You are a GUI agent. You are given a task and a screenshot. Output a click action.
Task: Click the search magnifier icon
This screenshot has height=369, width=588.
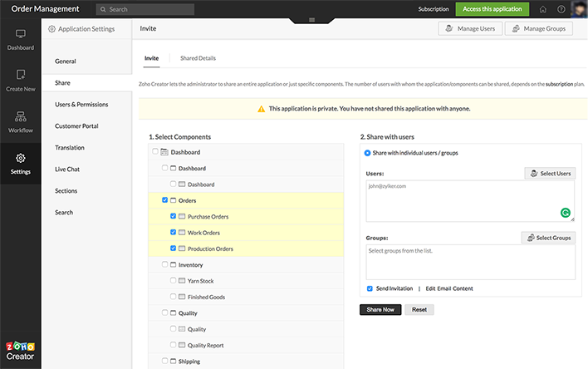[103, 9]
